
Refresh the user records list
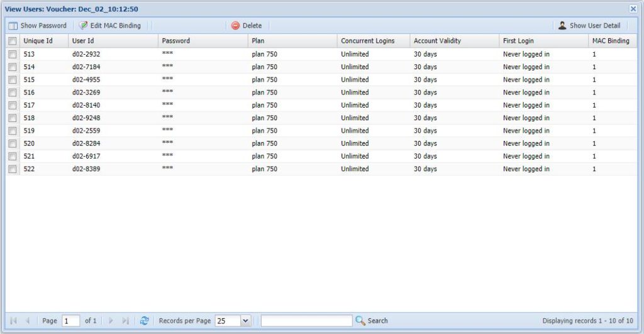(145, 321)
